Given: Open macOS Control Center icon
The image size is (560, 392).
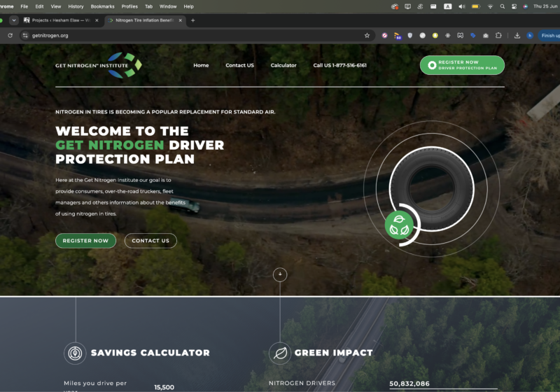Looking at the screenshot, I should (x=514, y=6).
